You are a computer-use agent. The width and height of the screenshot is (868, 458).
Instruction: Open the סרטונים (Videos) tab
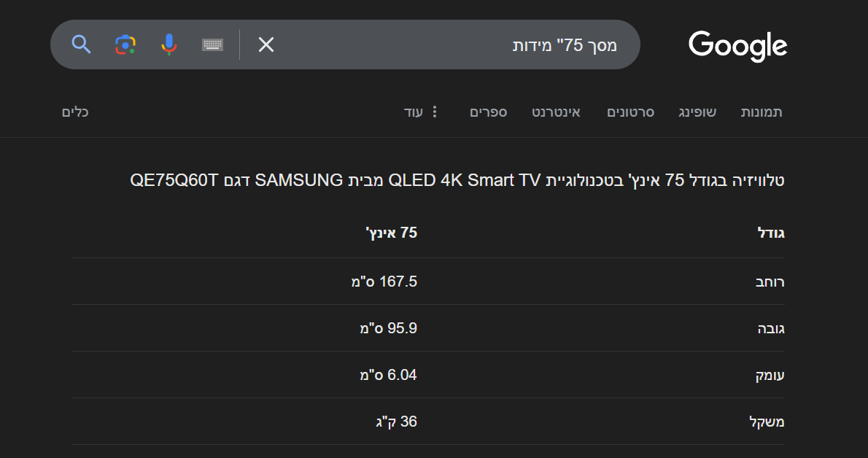[x=631, y=112]
